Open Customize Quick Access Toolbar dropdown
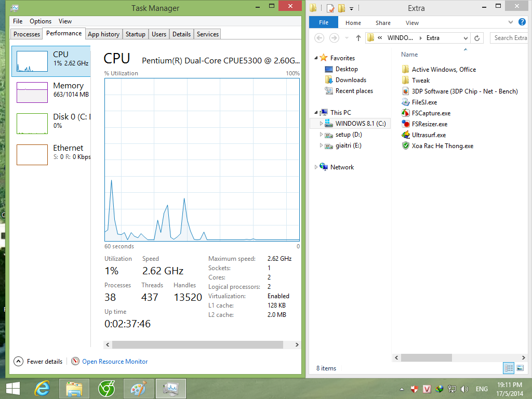 coord(352,8)
